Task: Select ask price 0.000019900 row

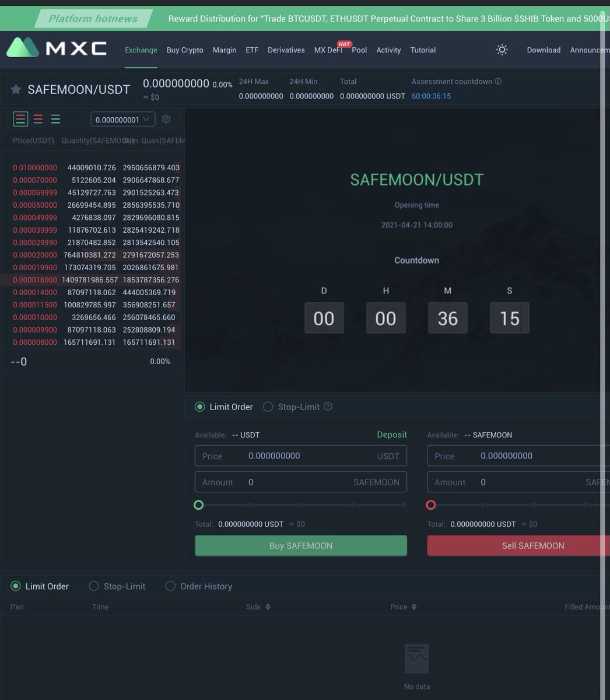Action: (x=91, y=268)
